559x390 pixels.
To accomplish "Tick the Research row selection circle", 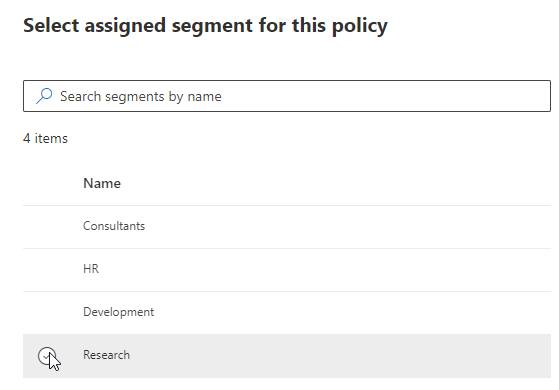I will click(47, 356).
